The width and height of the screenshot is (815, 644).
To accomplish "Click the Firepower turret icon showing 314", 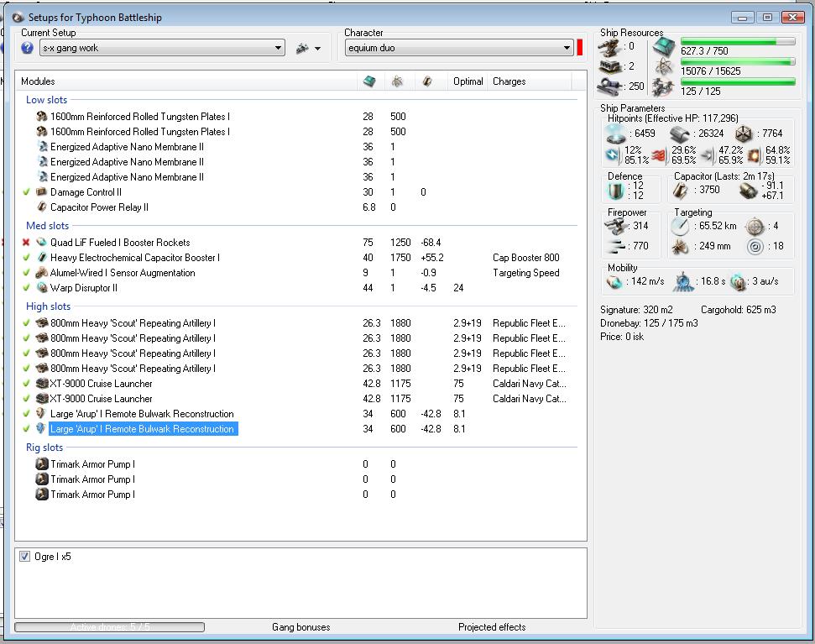I will [x=615, y=226].
